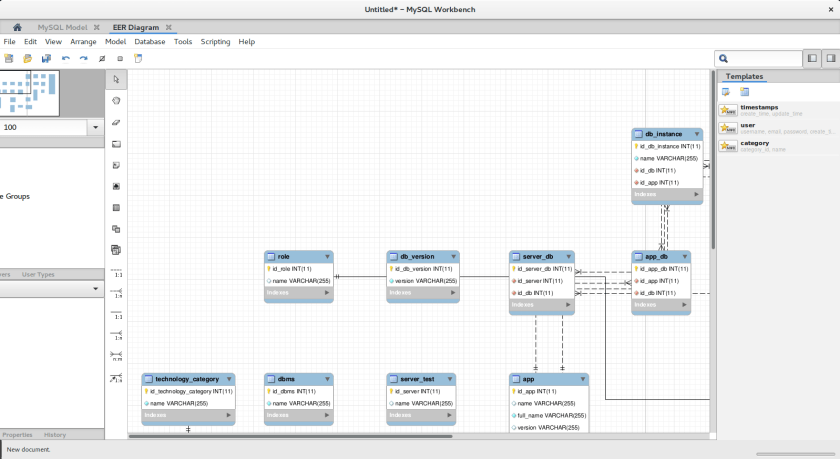Create a new document using toolbar icon

(9, 58)
